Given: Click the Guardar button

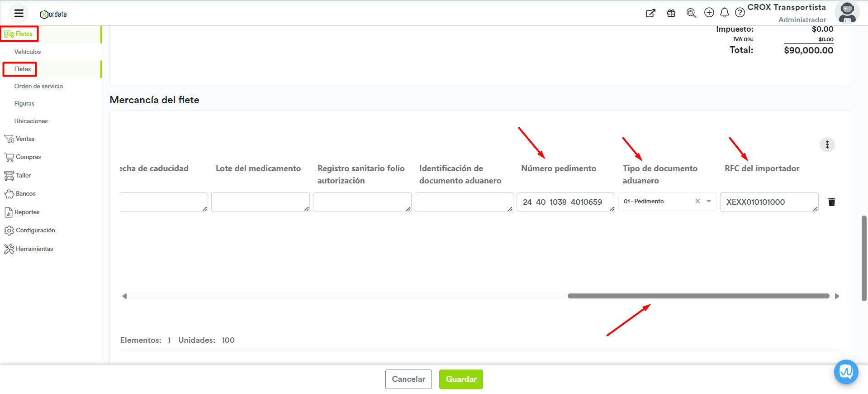Looking at the screenshot, I should point(460,379).
